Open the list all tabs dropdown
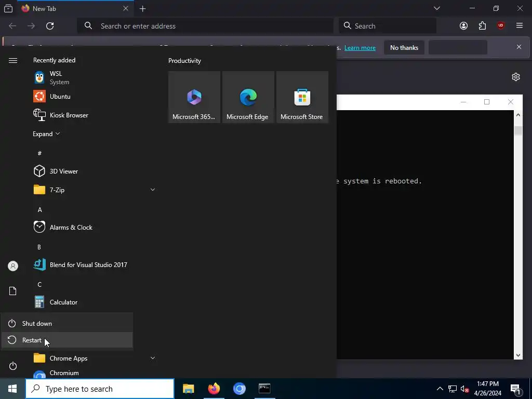532x399 pixels. (436, 8)
